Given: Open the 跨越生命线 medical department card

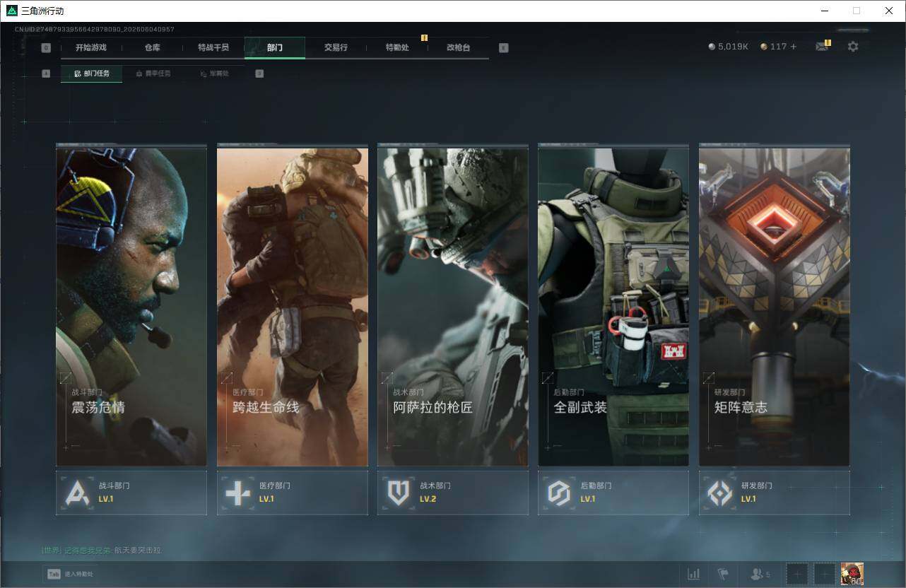Looking at the screenshot, I should 292,305.
